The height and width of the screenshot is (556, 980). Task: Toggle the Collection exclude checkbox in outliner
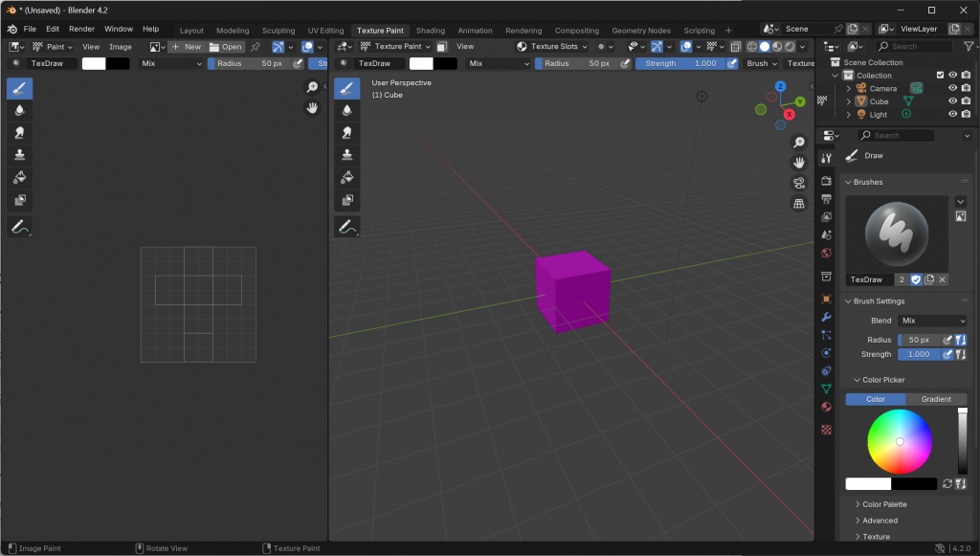click(x=940, y=75)
